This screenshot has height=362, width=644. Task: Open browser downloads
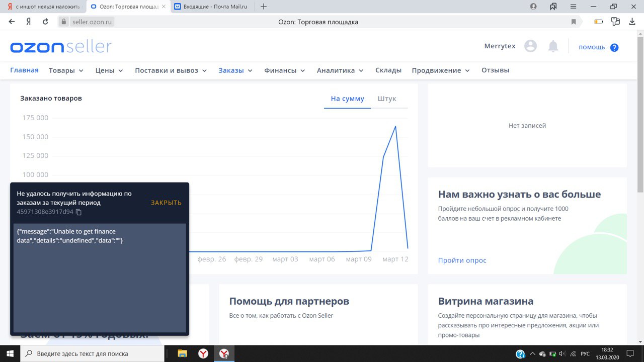pyautogui.click(x=632, y=22)
